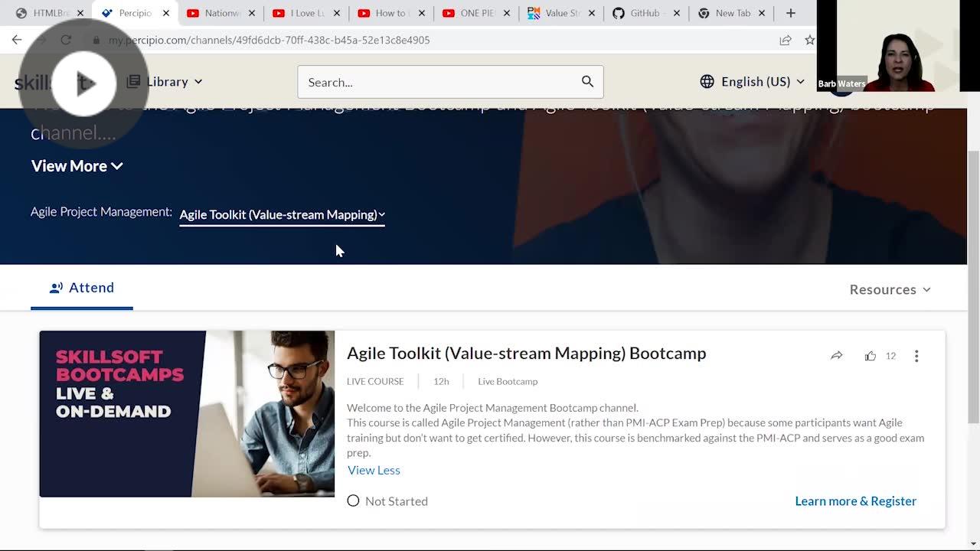Expand the Resources dropdown
This screenshot has height=551, width=980.
[x=888, y=289]
